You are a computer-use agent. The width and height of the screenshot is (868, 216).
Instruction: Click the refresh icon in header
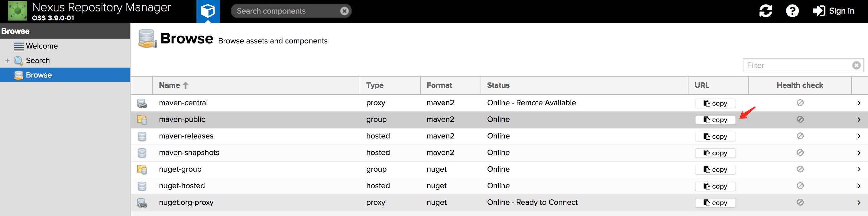766,11
